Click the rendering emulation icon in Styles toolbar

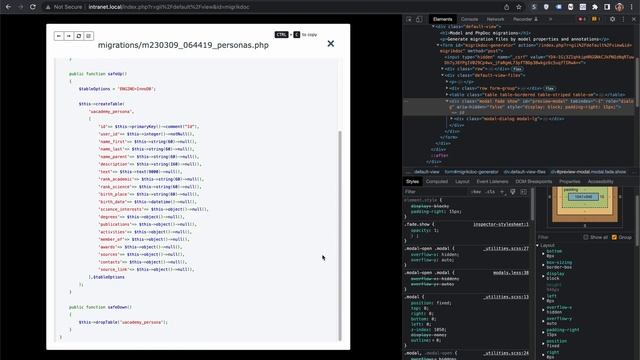click(513, 192)
